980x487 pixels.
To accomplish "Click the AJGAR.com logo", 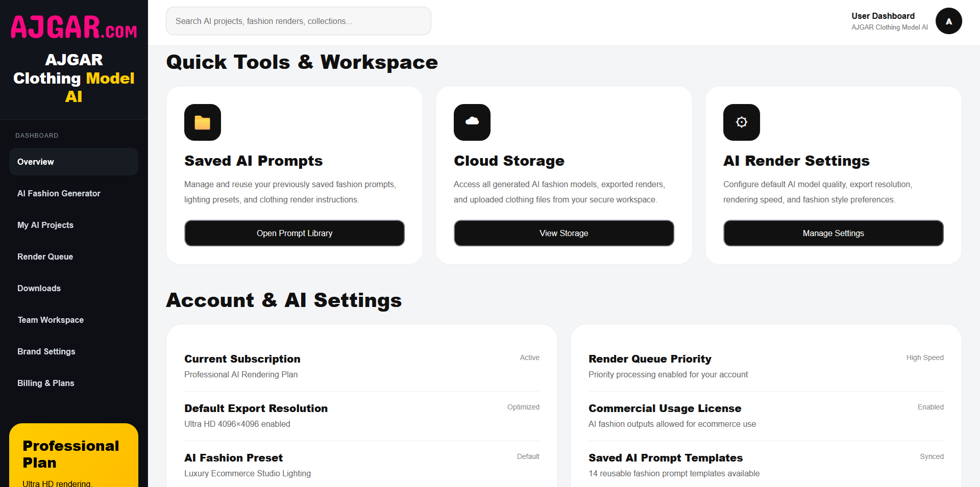I will click(x=74, y=27).
